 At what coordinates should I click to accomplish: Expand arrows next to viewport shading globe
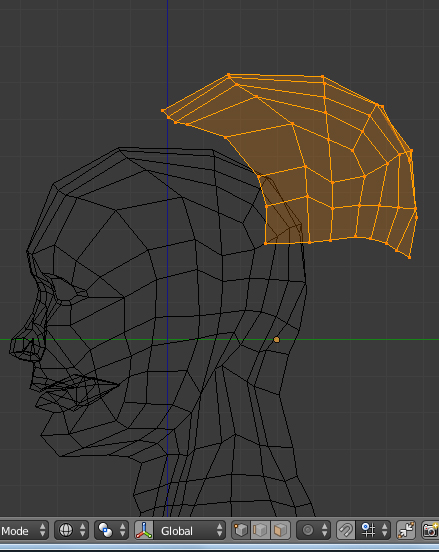point(82,530)
